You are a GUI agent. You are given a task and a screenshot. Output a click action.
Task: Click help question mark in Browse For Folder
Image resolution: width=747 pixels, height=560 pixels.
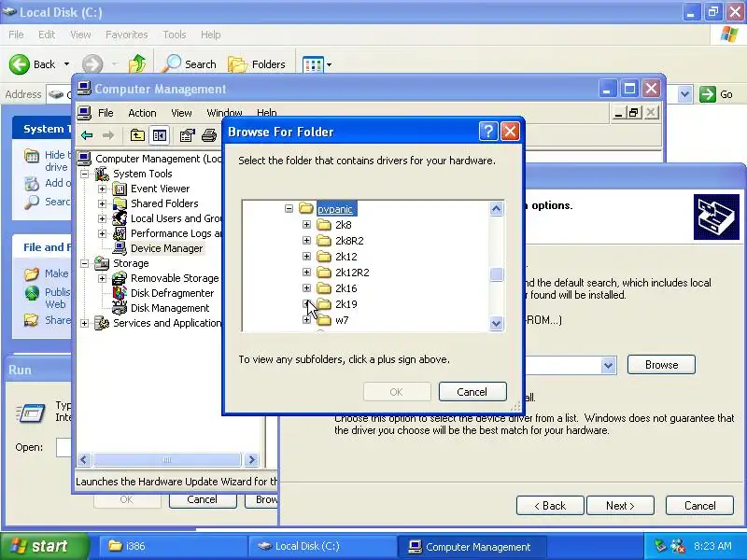(488, 132)
